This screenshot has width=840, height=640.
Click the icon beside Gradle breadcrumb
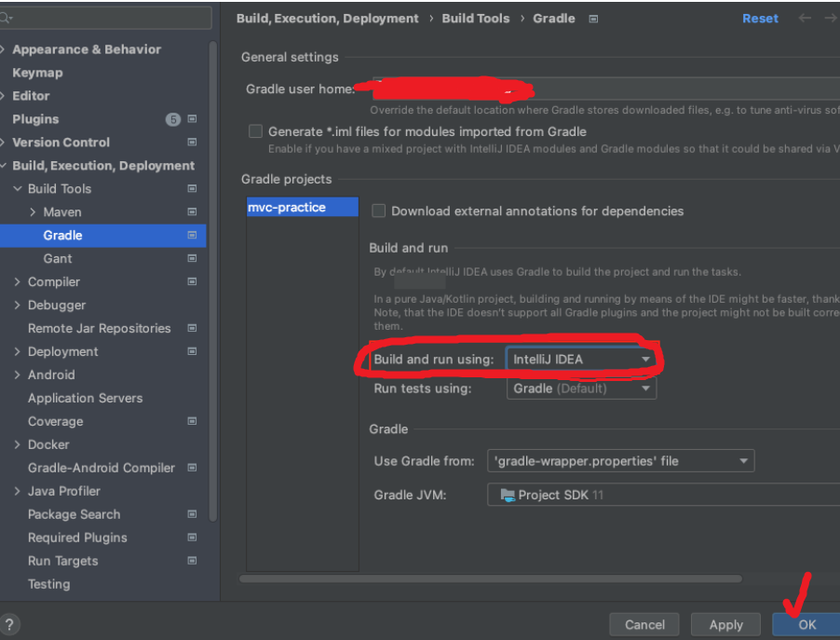tap(593, 19)
